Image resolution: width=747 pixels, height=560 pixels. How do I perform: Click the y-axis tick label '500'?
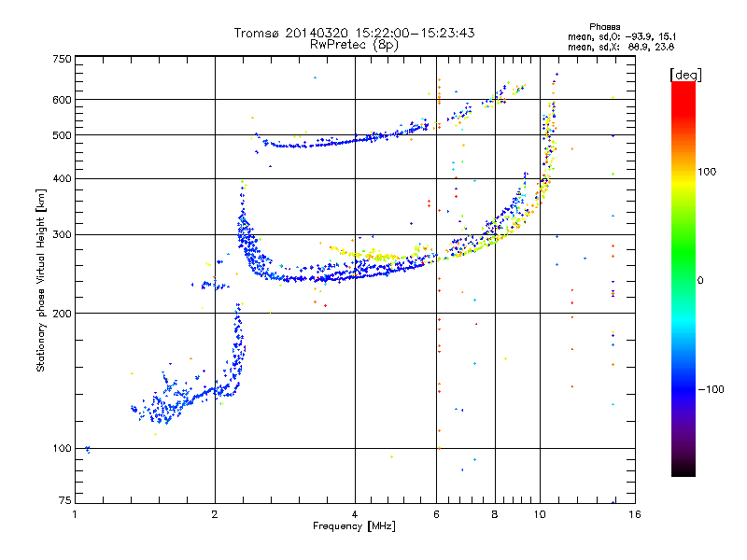62,135
